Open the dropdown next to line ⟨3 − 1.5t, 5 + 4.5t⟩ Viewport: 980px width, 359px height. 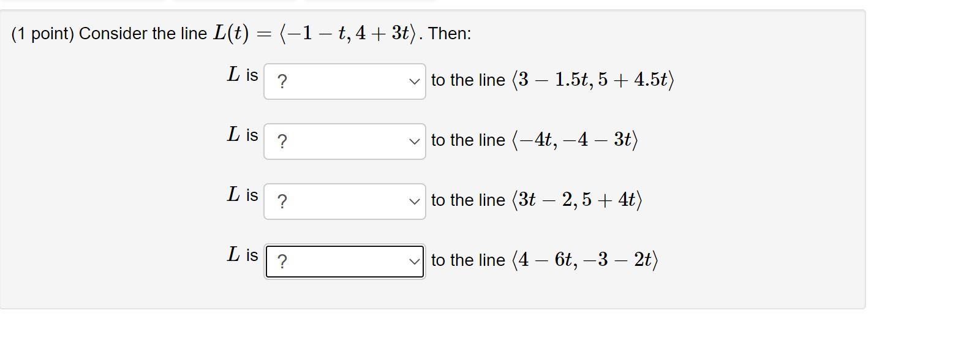tap(343, 80)
